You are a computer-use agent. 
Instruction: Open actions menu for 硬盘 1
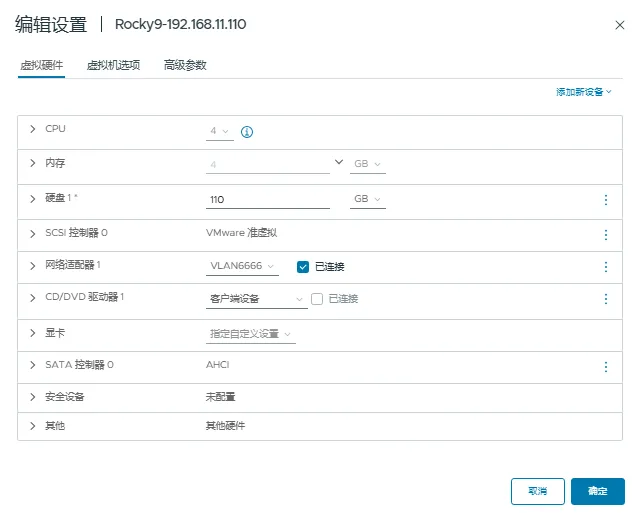click(x=606, y=200)
